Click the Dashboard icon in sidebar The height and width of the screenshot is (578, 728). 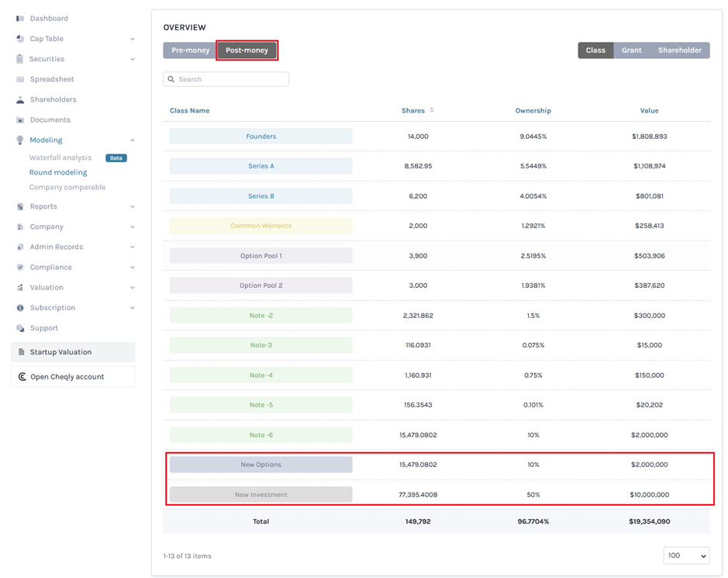click(20, 19)
